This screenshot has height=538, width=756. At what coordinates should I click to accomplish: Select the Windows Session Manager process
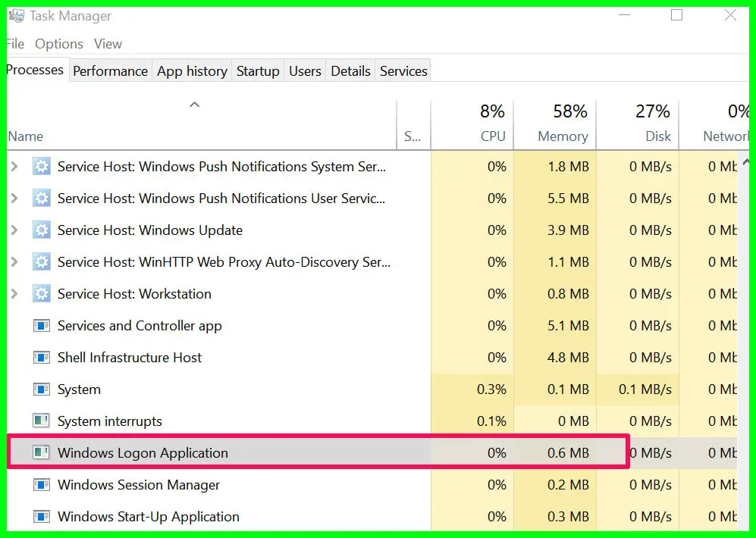click(x=372, y=484)
